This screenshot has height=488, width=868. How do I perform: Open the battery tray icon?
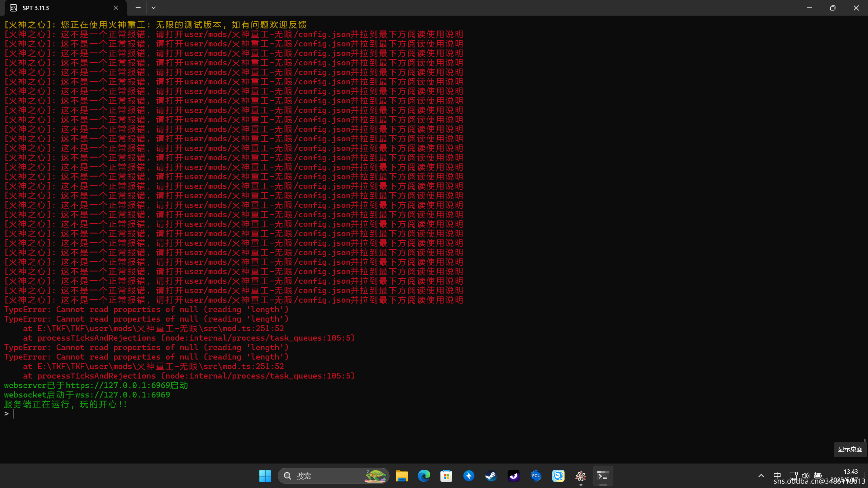click(x=818, y=475)
